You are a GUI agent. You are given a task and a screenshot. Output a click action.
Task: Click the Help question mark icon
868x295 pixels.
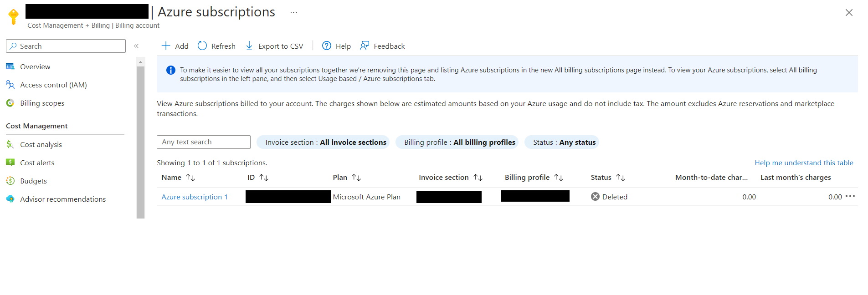(x=327, y=46)
